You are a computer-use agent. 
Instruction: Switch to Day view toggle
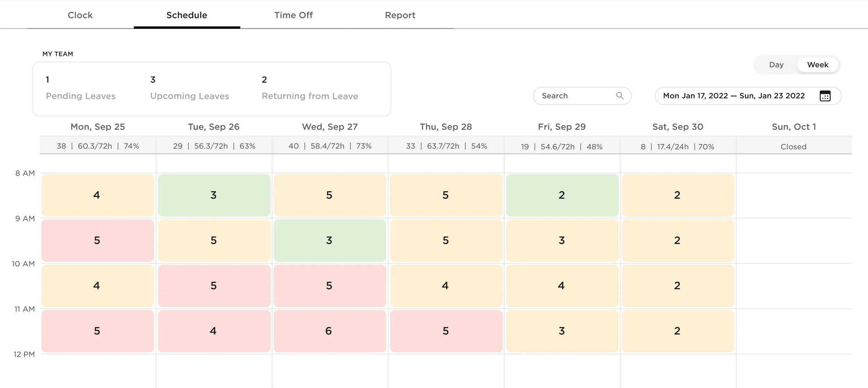click(776, 65)
